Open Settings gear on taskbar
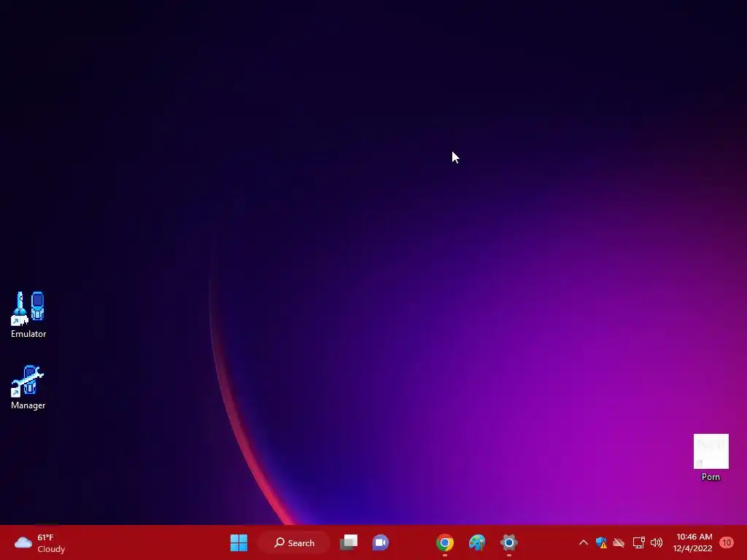Viewport: 747px width, 560px height. click(x=508, y=542)
